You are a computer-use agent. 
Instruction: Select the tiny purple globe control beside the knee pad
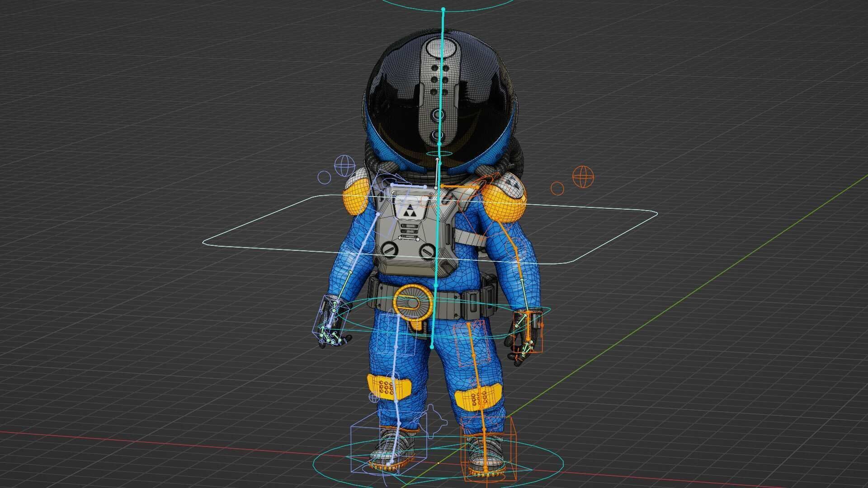[374, 397]
